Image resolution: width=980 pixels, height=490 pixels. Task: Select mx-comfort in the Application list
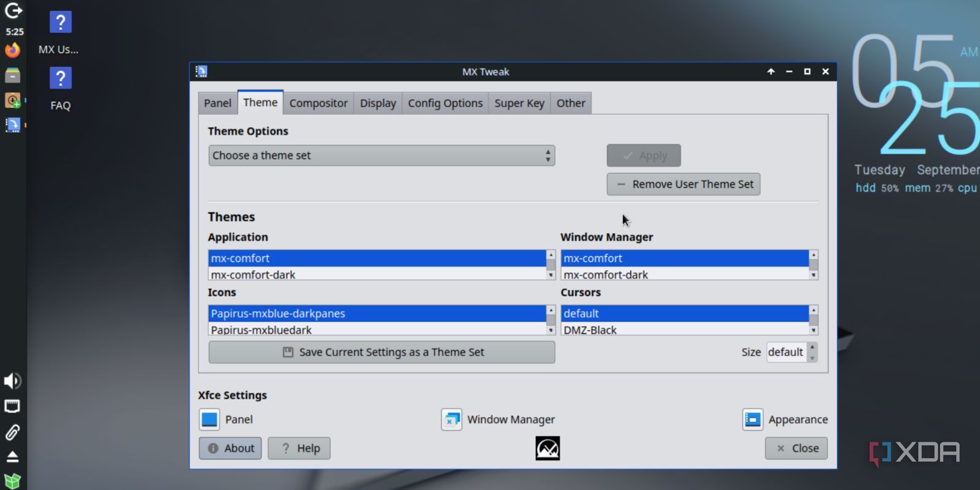tap(377, 258)
